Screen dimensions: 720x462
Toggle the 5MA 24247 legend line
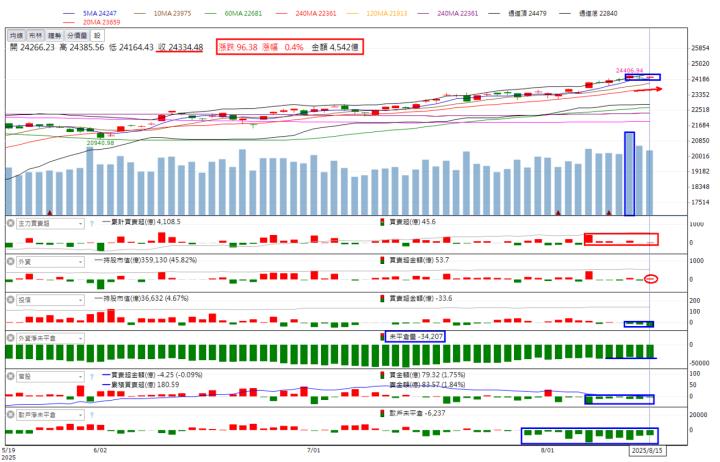click(x=90, y=13)
